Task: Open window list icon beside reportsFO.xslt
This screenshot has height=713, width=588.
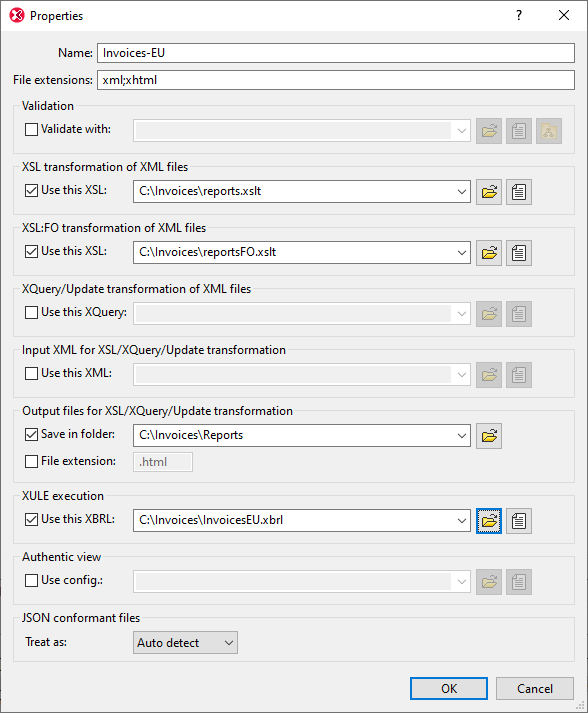Action: point(519,253)
